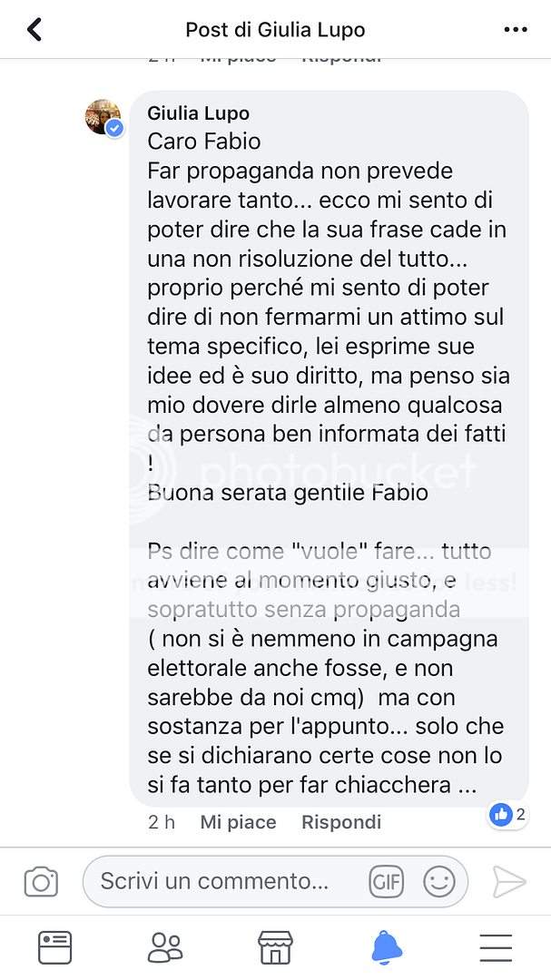Tap the "Post di Giulia Lupo" title
551x980 pixels.
pos(275,29)
